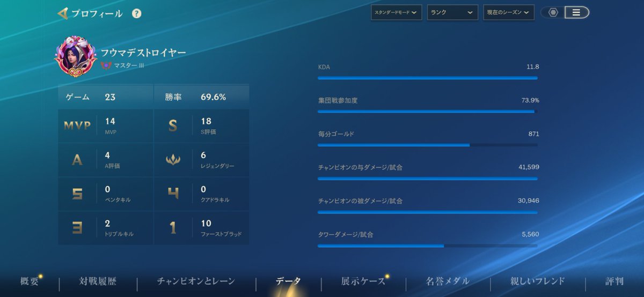Tap the Pentakill 5 icon

[77, 194]
